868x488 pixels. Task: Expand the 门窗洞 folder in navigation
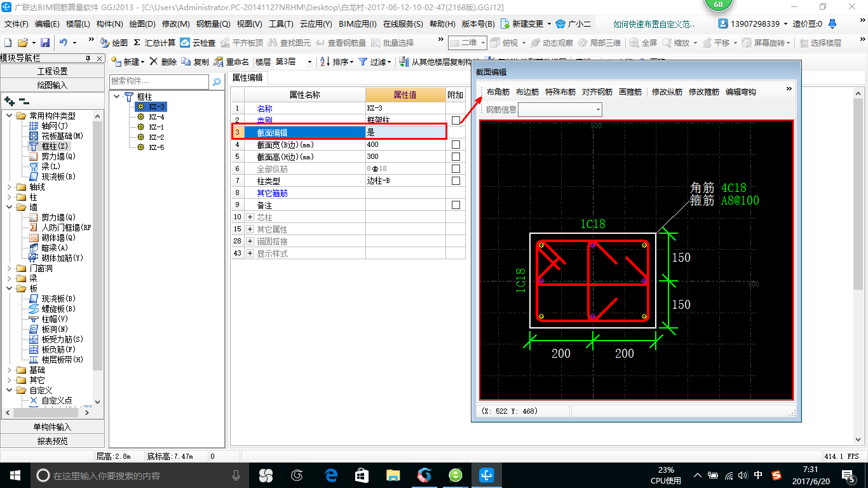(x=9, y=268)
